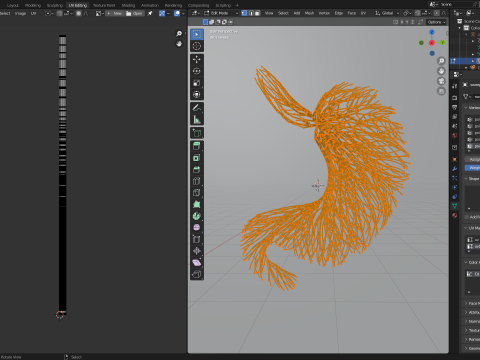Viewport: 480px width, 360px height.
Task: Select the Bevel tool
Action: point(197,169)
